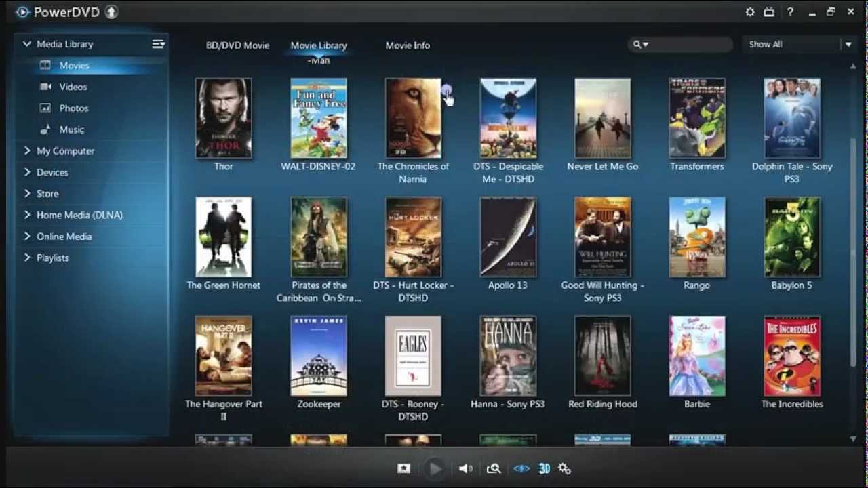
Task: Select WALT-DISNEY-02 movie poster
Action: (318, 118)
